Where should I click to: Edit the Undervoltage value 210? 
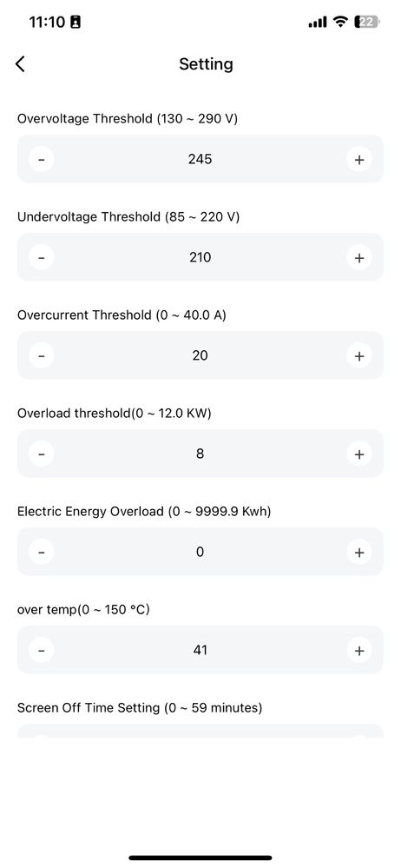(x=200, y=257)
